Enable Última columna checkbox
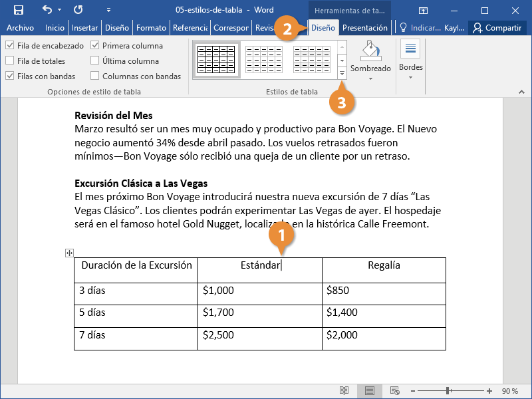The width and height of the screenshot is (532, 399). pos(94,61)
